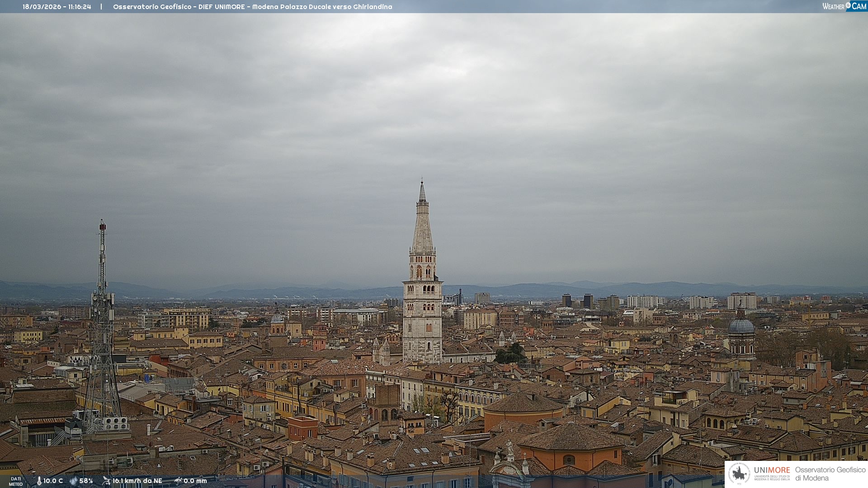Click the DATI METEO label

point(16,481)
